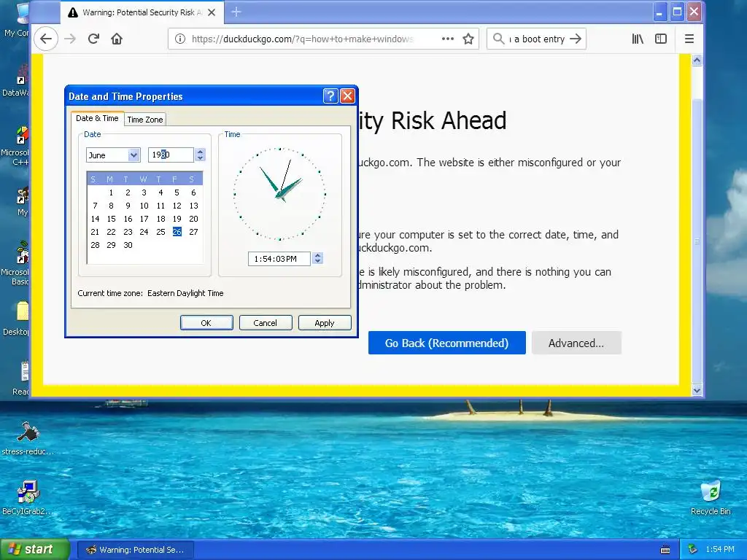
Task: Open the Firefox hamburger menu
Action: pyautogui.click(x=689, y=39)
